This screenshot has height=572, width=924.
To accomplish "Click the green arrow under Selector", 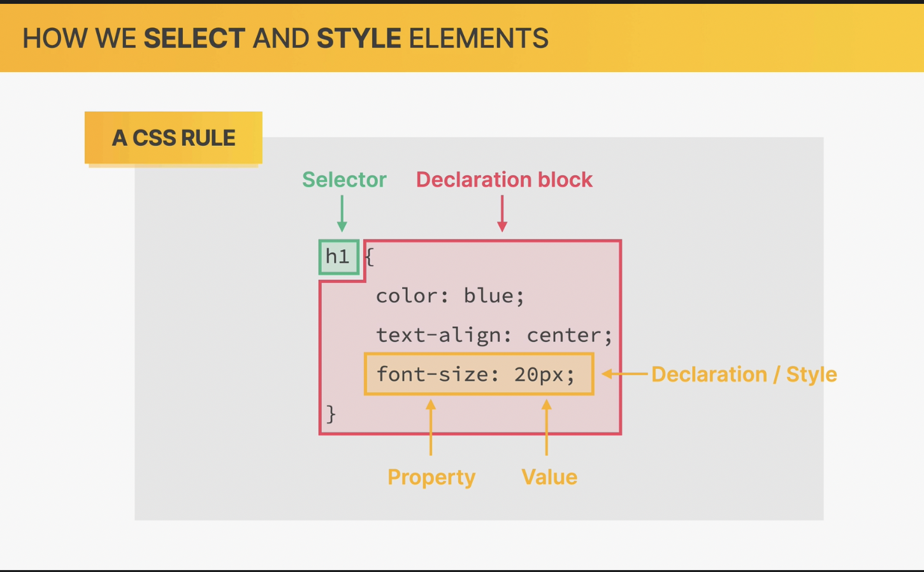I will click(342, 213).
